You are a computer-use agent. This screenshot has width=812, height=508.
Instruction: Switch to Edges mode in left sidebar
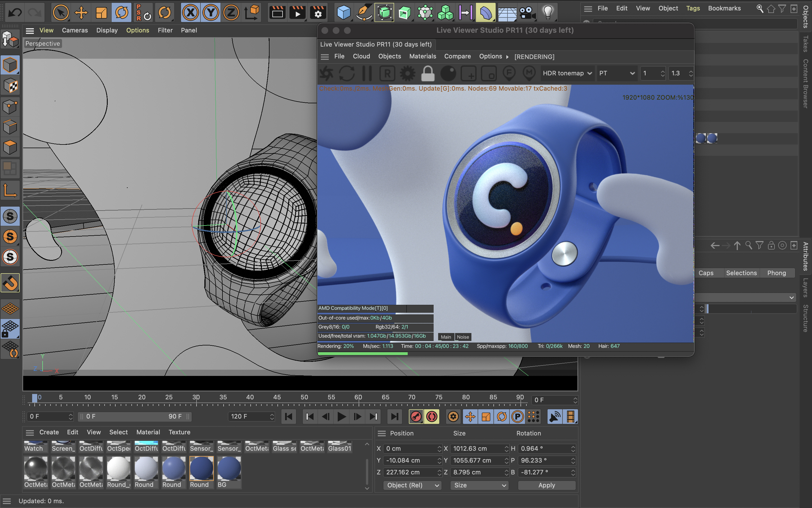[10, 127]
